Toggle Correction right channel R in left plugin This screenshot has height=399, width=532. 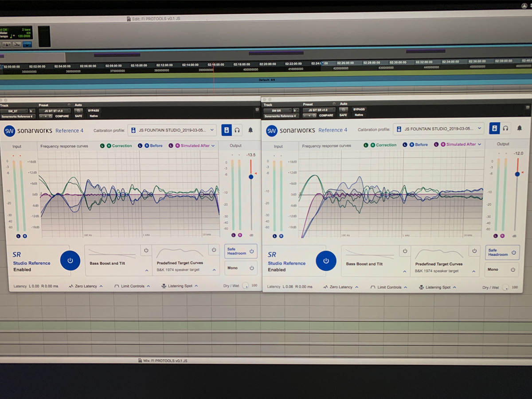pyautogui.click(x=108, y=145)
